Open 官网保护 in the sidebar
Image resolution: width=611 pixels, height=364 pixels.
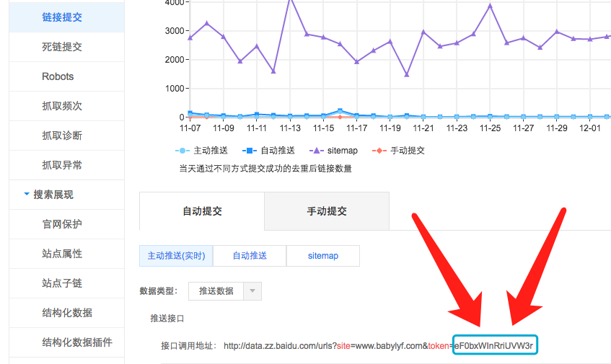point(62,224)
